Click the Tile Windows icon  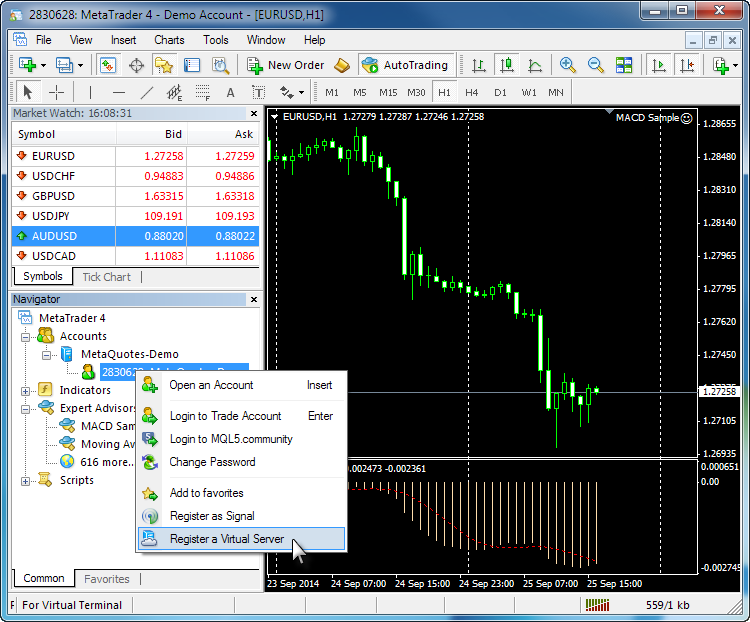pos(624,65)
